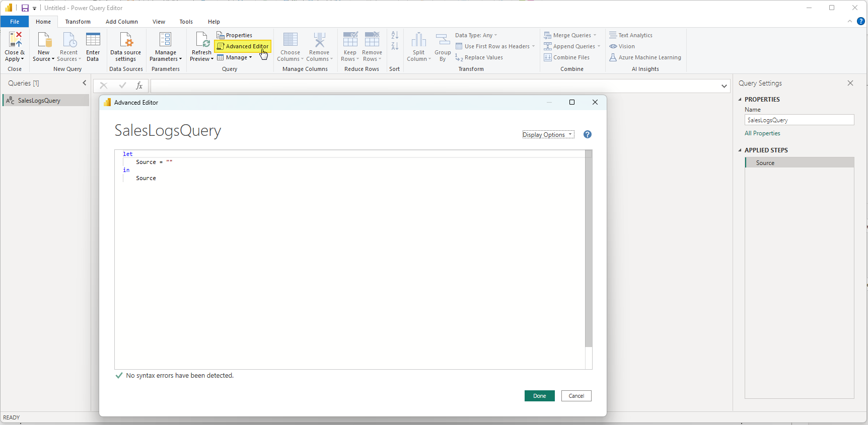Click the Data source settings icon

pos(125,40)
